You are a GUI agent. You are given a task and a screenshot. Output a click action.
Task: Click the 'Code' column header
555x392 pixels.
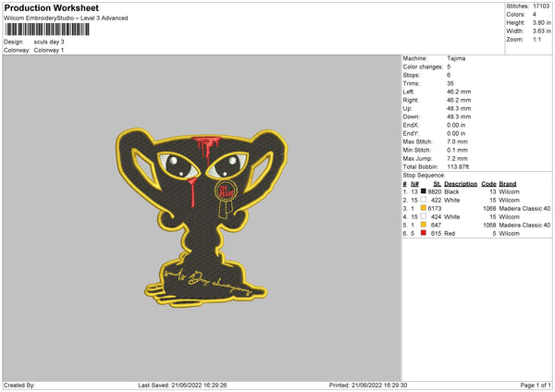point(488,184)
